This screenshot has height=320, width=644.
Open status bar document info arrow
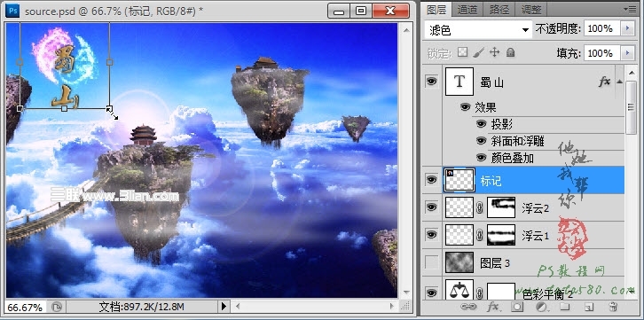[224, 306]
